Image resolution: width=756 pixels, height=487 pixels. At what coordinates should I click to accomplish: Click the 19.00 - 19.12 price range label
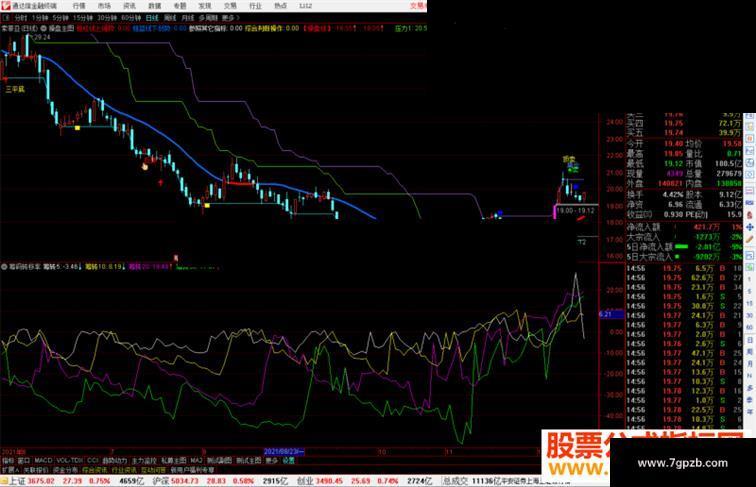pos(576,211)
